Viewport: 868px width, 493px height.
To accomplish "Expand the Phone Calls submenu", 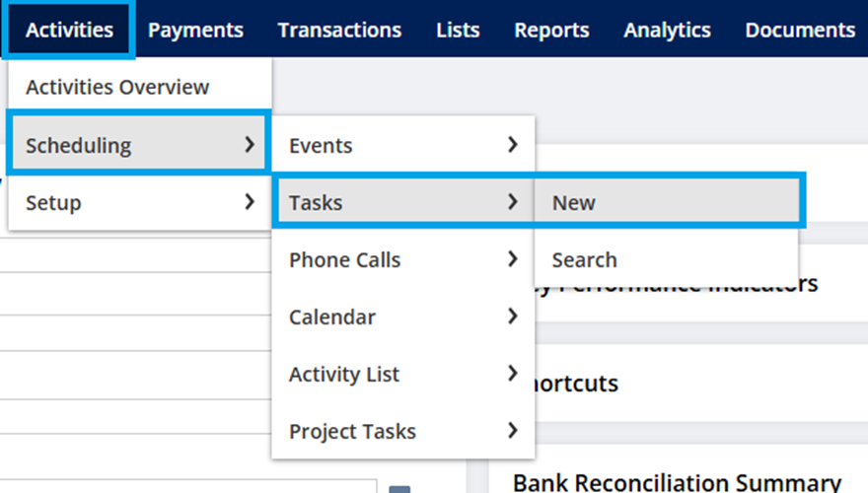I will tap(402, 260).
